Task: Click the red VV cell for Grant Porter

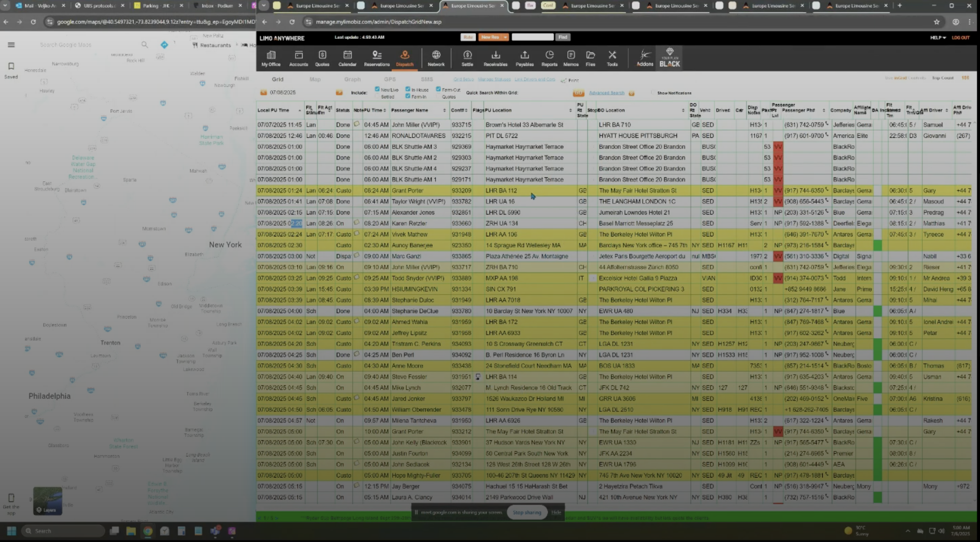Action: [777, 190]
